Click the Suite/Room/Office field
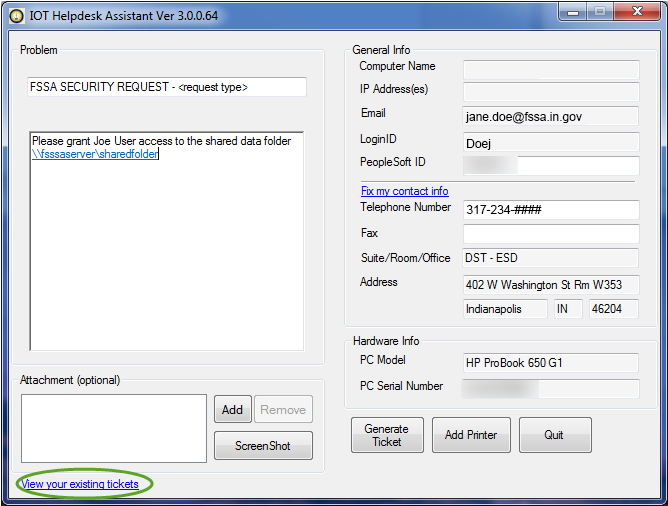The width and height of the screenshot is (668, 506). click(550, 259)
